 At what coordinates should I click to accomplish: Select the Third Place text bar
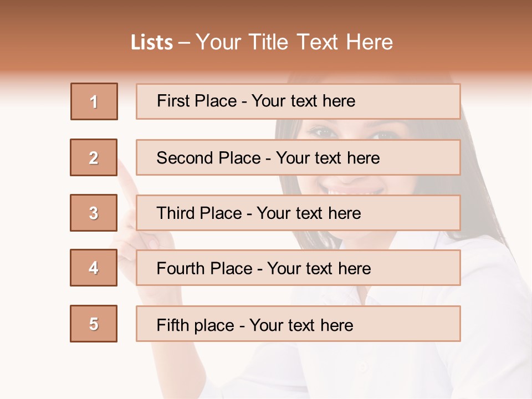pyautogui.click(x=298, y=213)
